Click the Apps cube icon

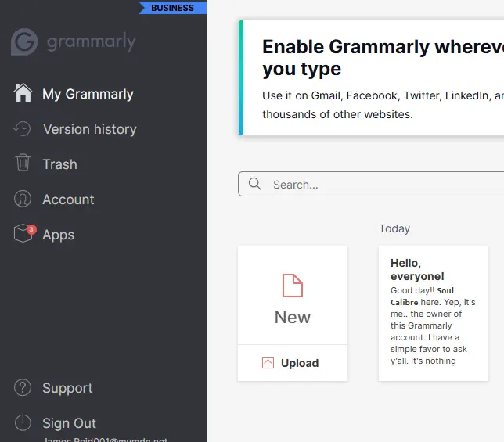23,233
